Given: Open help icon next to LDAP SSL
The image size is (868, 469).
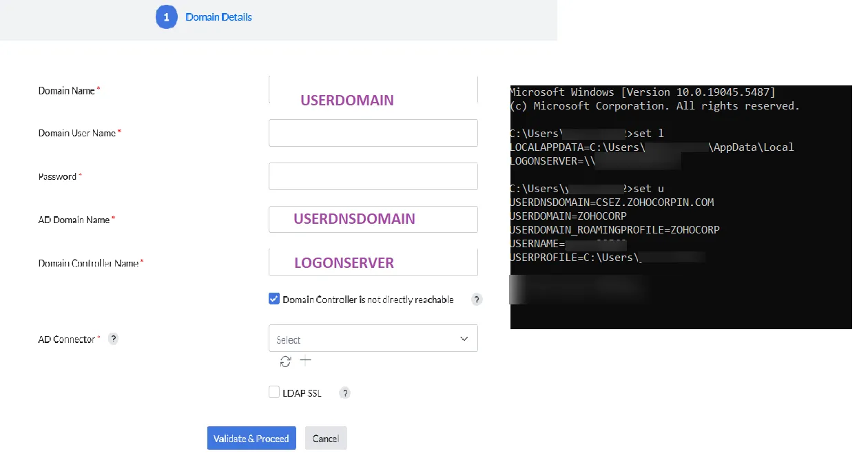Looking at the screenshot, I should pos(346,393).
